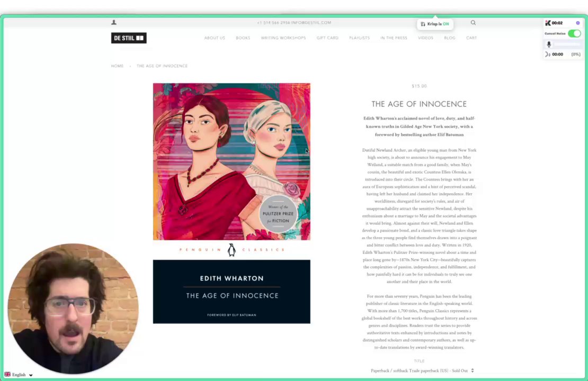Open Writing Workshops in navigation
588x381 pixels.
click(x=283, y=38)
